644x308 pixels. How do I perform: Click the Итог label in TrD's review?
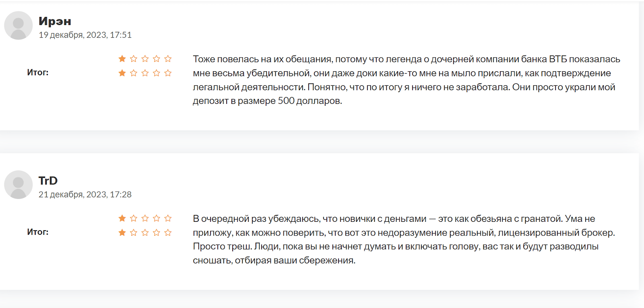click(x=38, y=232)
